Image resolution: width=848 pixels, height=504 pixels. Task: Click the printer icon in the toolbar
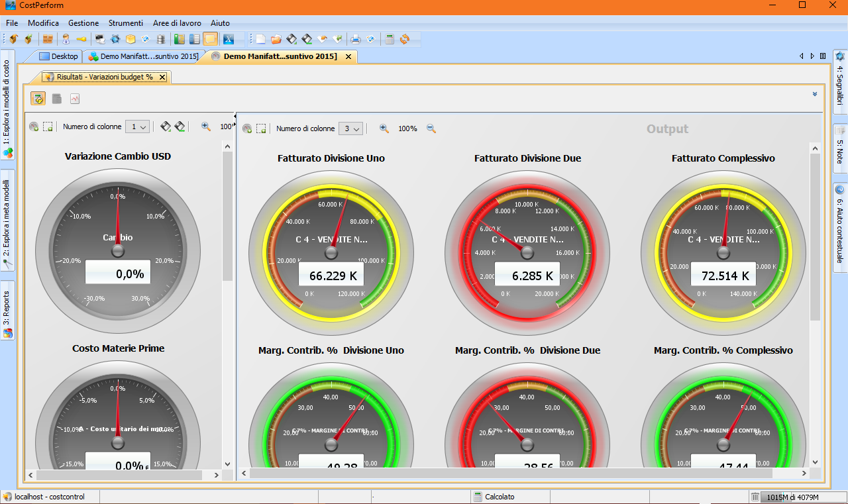[356, 39]
